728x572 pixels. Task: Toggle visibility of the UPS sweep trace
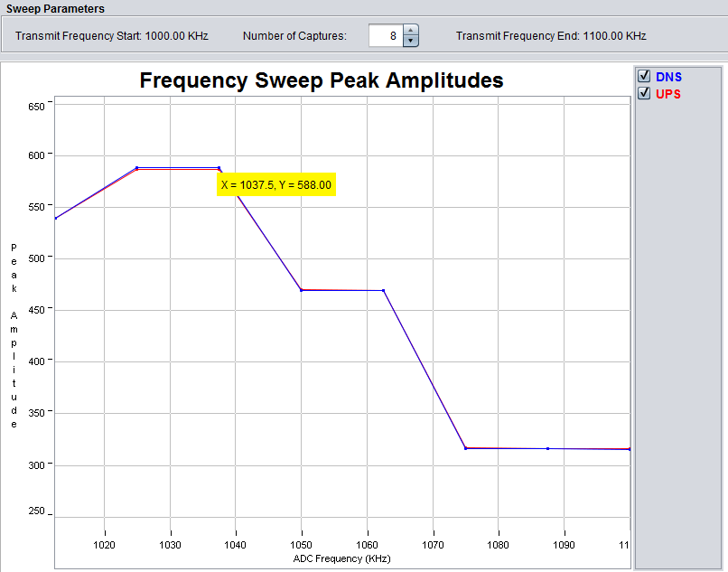644,93
